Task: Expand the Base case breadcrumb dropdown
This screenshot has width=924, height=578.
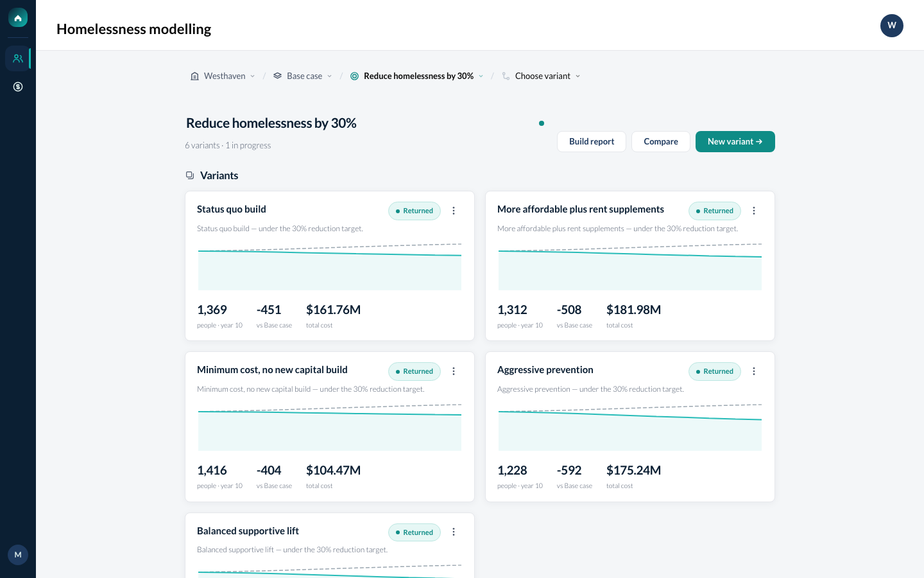Action: [303, 76]
